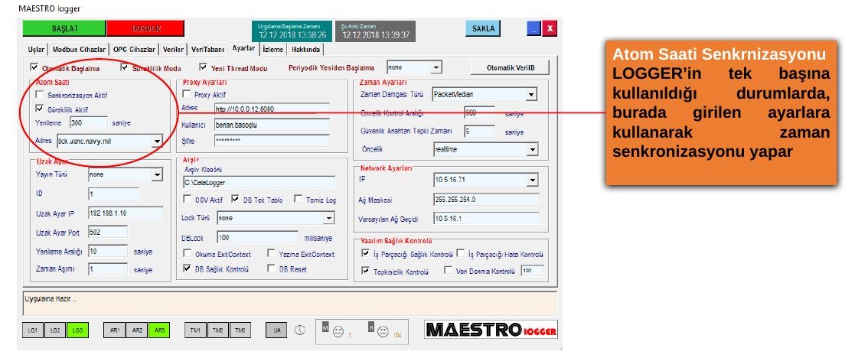The width and height of the screenshot is (868, 358).
Task: Click the red DURDUR button
Action: click(x=145, y=28)
